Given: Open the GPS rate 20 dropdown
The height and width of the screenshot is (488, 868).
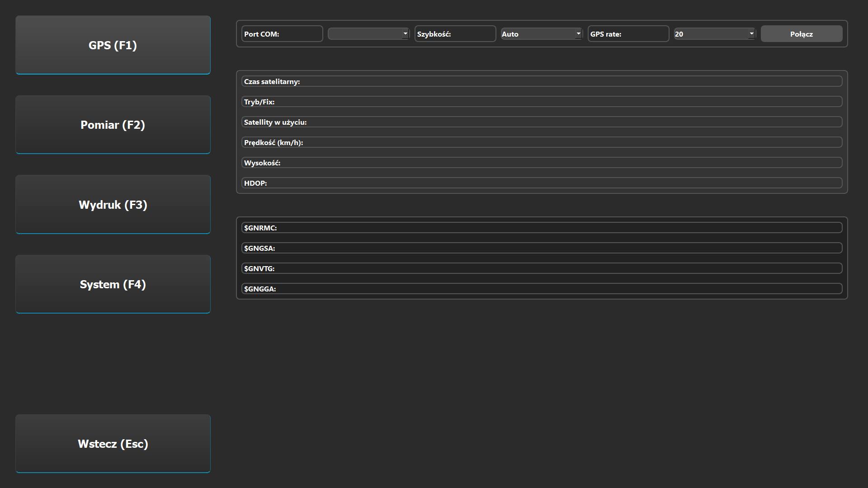Looking at the screenshot, I should pos(715,34).
